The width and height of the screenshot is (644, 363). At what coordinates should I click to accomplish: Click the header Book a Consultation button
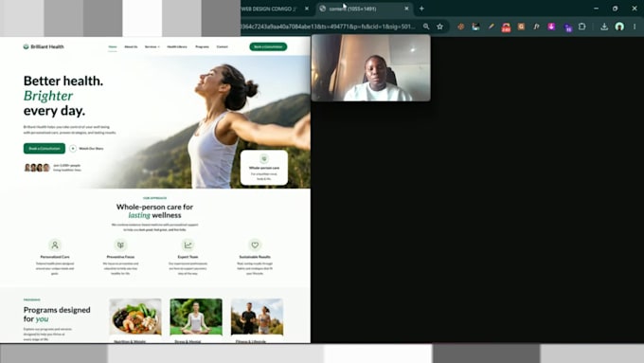pyautogui.click(x=268, y=46)
